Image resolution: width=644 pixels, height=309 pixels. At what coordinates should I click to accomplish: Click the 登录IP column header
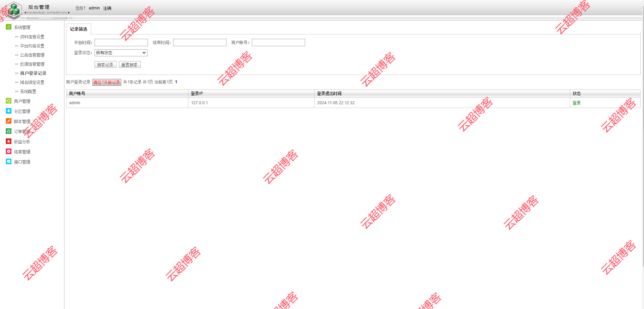click(x=251, y=93)
